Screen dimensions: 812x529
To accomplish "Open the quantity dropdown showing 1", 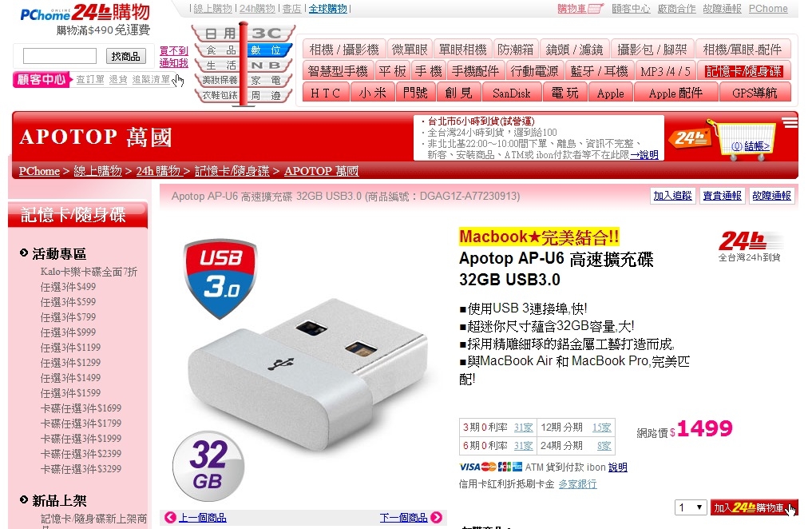I will coord(691,507).
